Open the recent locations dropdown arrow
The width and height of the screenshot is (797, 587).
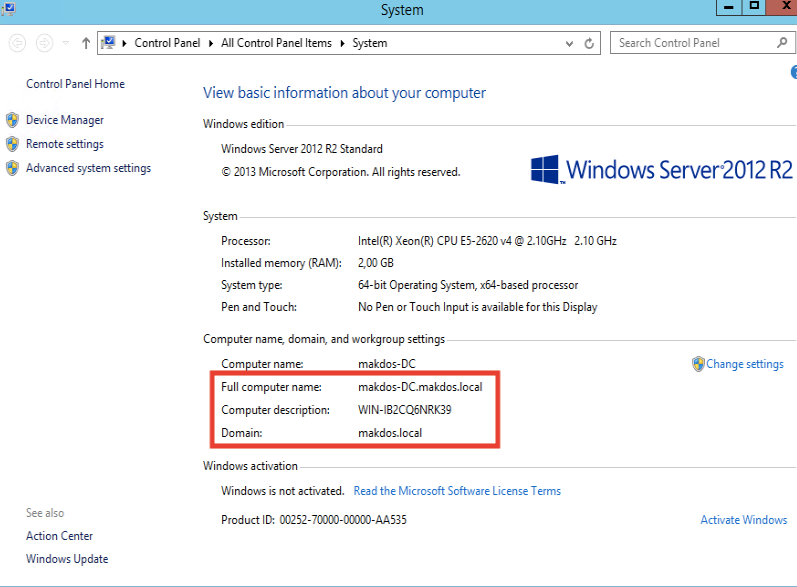[66, 43]
